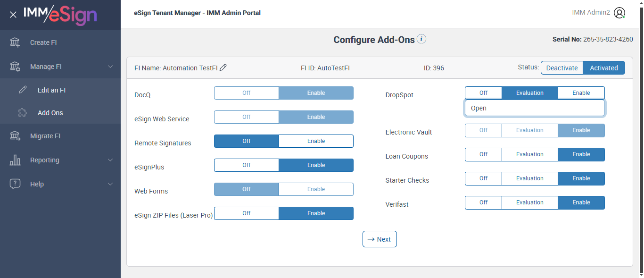Screen dimensions: 644x278
Task: Collapse the Manage FI menu chevron
Action: (x=110, y=67)
